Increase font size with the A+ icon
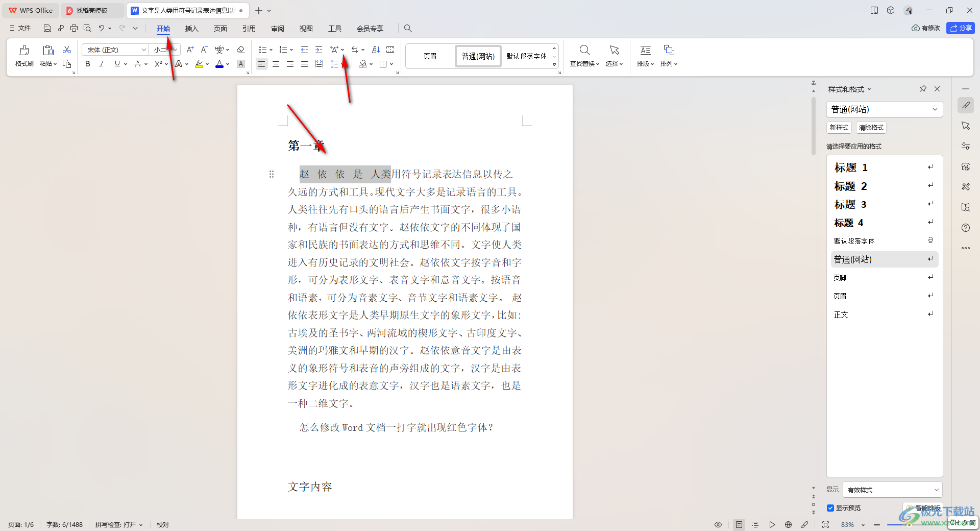The height and width of the screenshot is (531, 980). [x=190, y=50]
